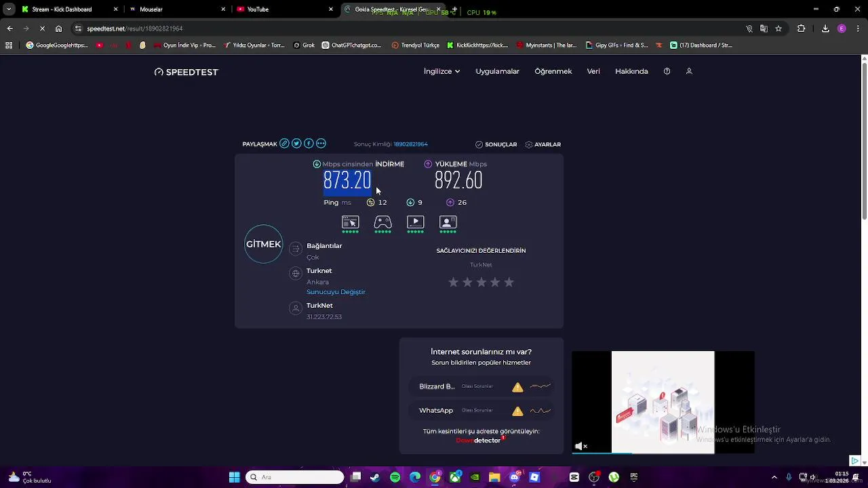Open browser downloads icon
Viewport: 868px width, 488px height.
pyautogui.click(x=825, y=28)
